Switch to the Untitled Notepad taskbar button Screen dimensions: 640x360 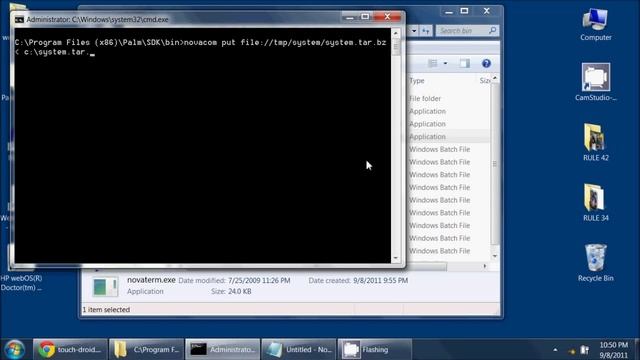pos(298,349)
